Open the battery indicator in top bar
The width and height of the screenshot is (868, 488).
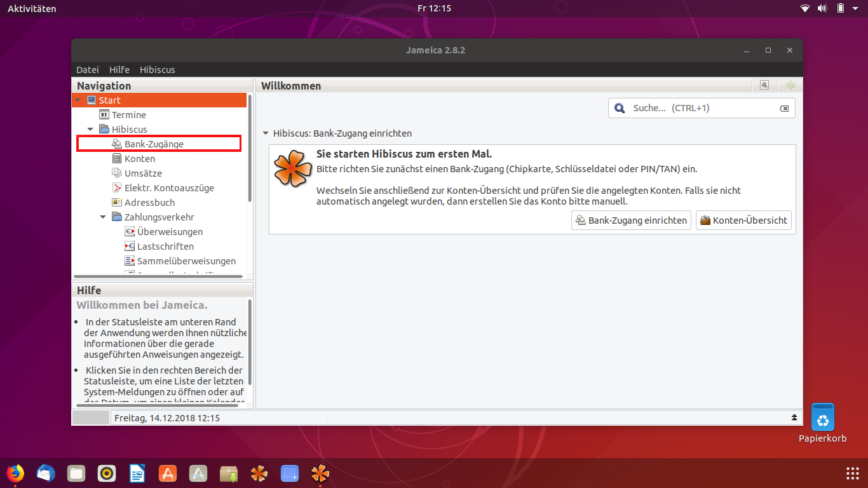[x=840, y=8]
